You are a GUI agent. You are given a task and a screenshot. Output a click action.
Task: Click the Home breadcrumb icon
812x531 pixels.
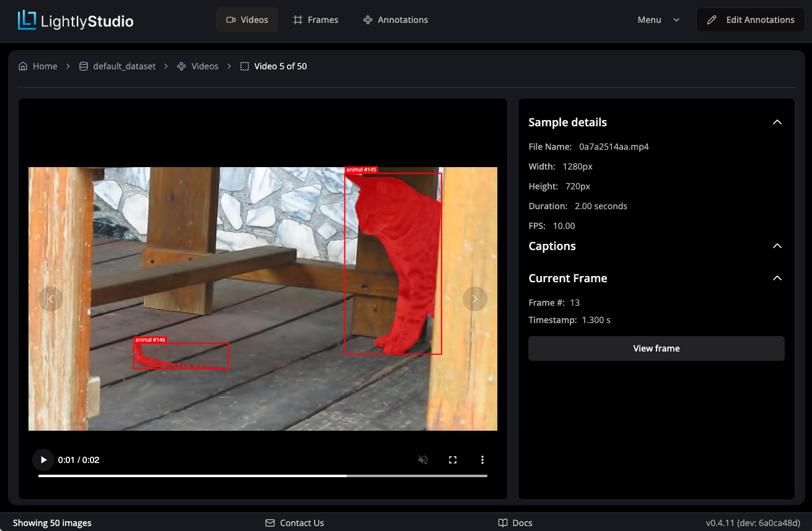coord(22,66)
